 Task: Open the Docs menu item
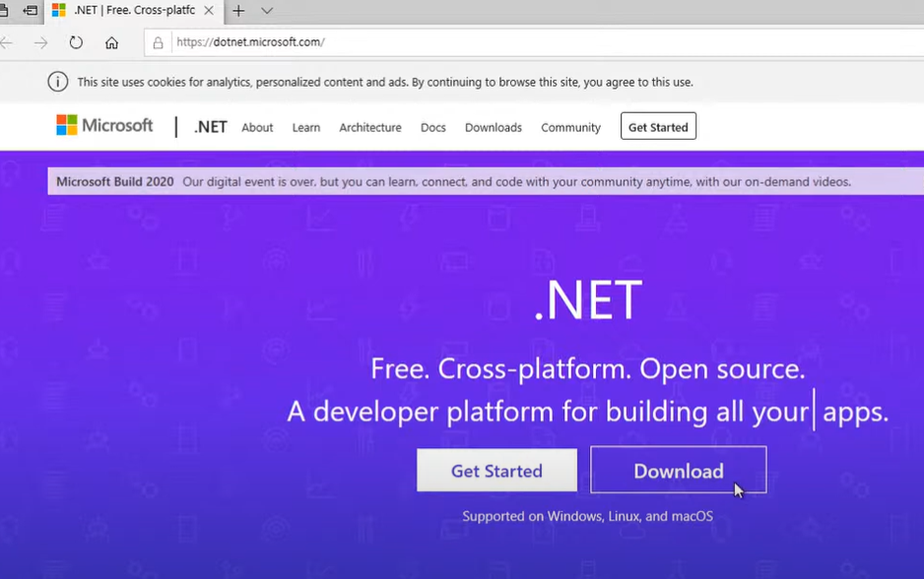coord(433,127)
